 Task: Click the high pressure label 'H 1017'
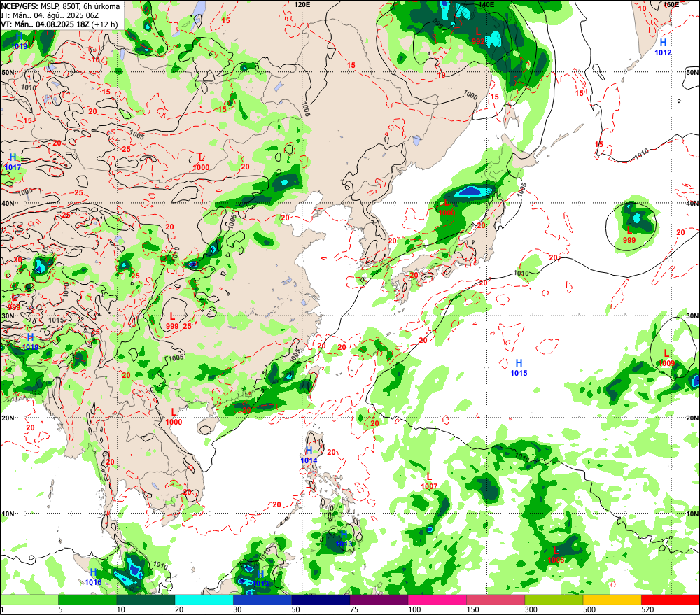point(13,162)
